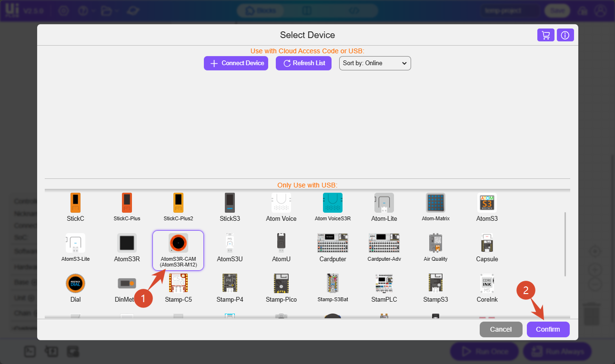Click Run Always in the background window
Screen dimensions: 615x364
(557, 352)
